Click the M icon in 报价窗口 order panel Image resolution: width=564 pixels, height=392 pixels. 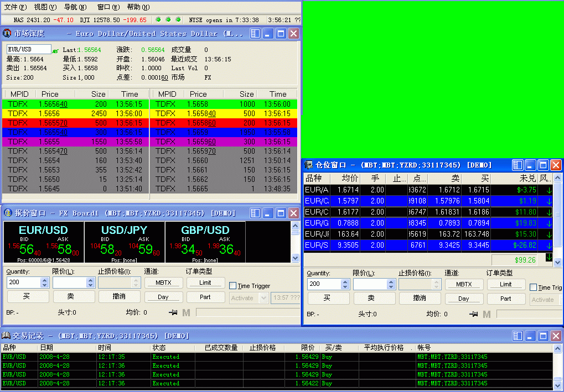(186, 312)
